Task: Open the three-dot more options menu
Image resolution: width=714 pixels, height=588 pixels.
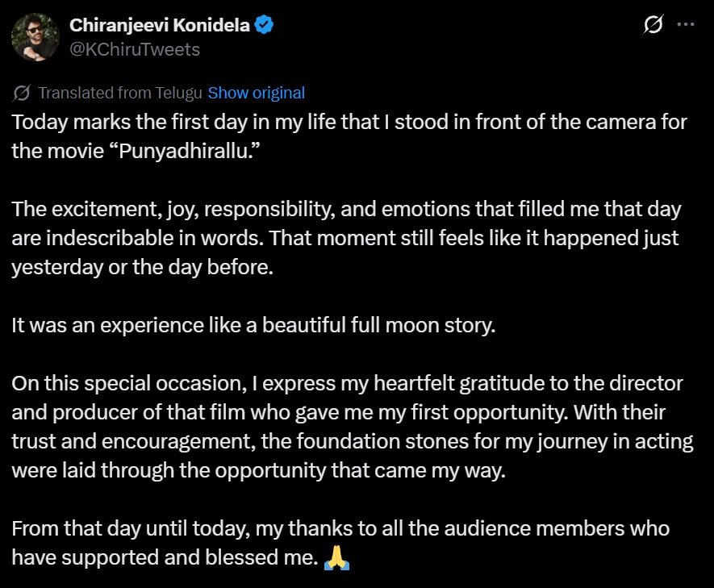Action: (685, 25)
